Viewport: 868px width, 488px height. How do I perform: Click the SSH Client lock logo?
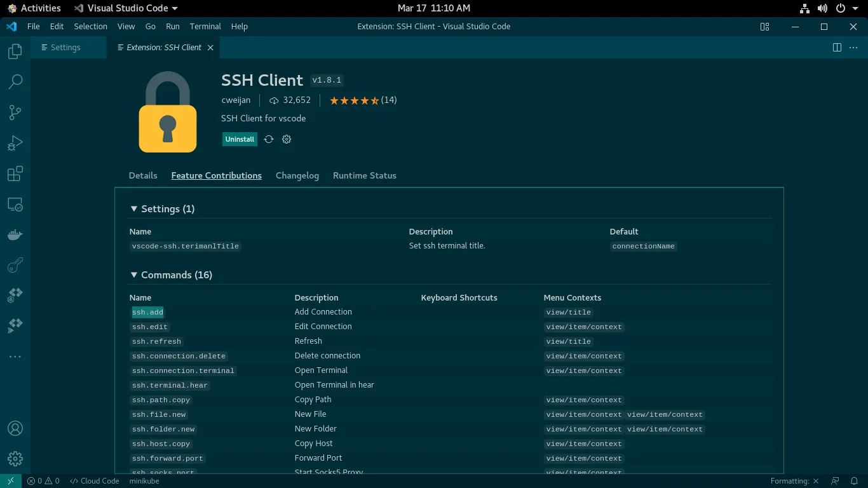coord(168,112)
